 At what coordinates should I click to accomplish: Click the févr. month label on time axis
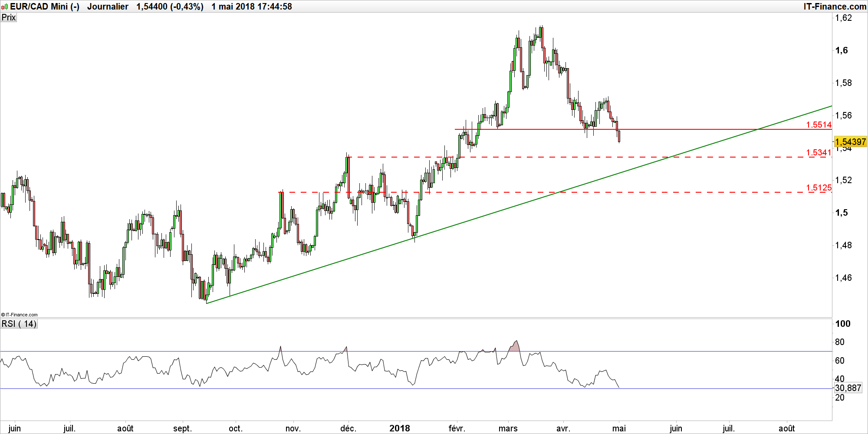coord(457,428)
